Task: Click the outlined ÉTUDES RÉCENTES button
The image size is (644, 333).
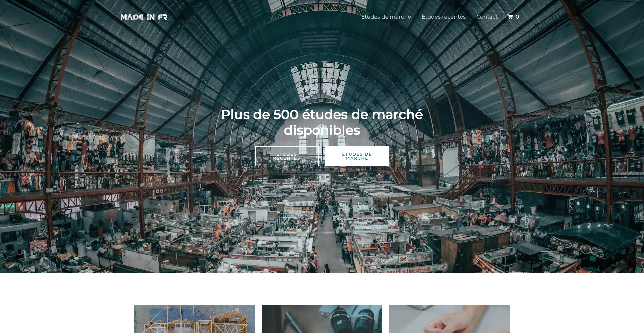Action: pyautogui.click(x=287, y=156)
